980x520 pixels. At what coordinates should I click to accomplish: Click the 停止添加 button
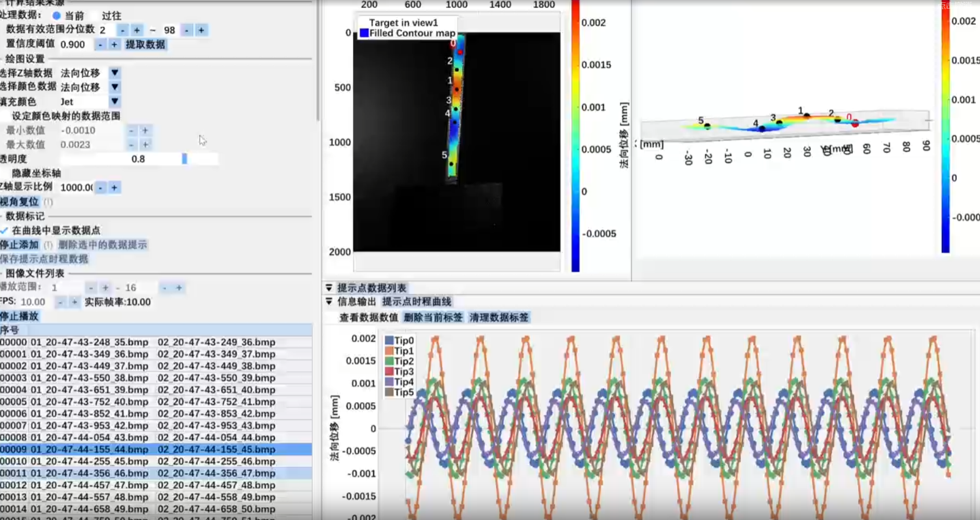20,245
